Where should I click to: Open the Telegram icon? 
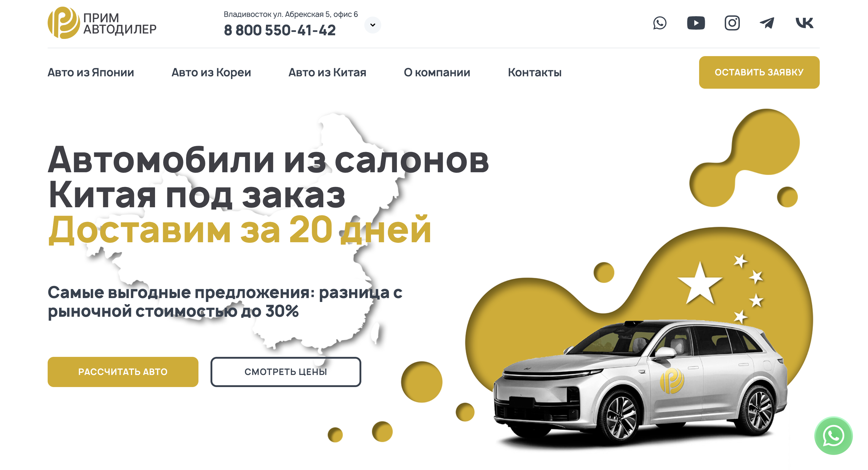(x=767, y=23)
